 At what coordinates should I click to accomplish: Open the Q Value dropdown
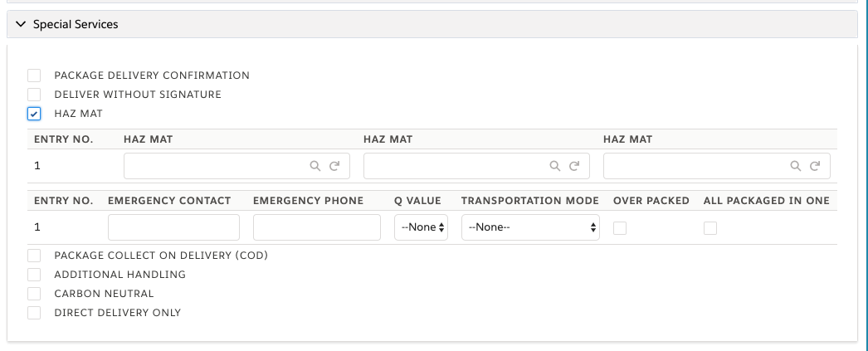[422, 227]
